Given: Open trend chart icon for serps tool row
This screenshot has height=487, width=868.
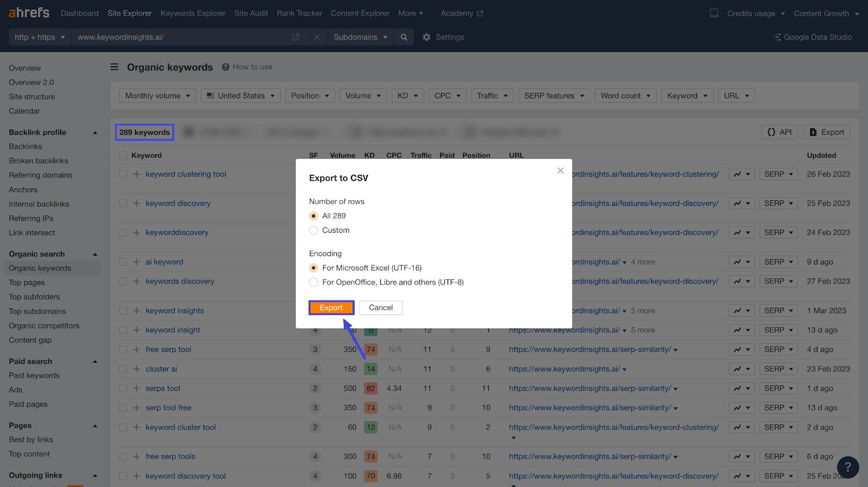Looking at the screenshot, I should 742,389.
